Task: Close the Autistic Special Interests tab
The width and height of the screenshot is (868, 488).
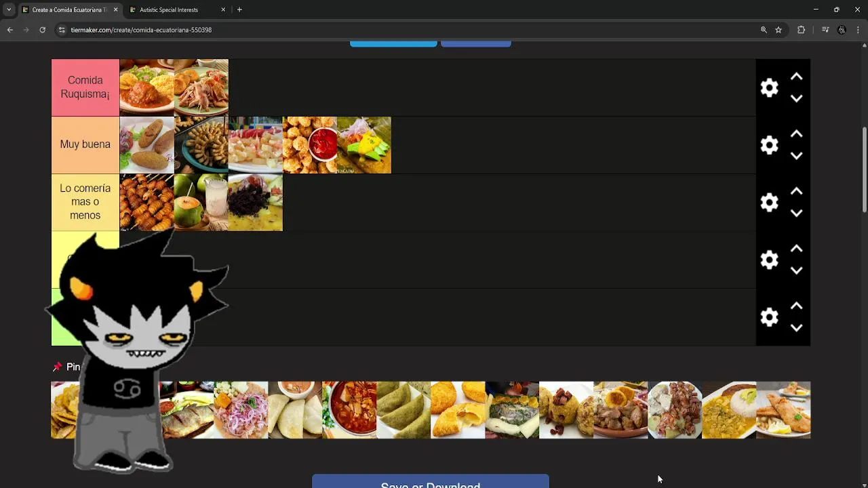Action: tap(223, 9)
